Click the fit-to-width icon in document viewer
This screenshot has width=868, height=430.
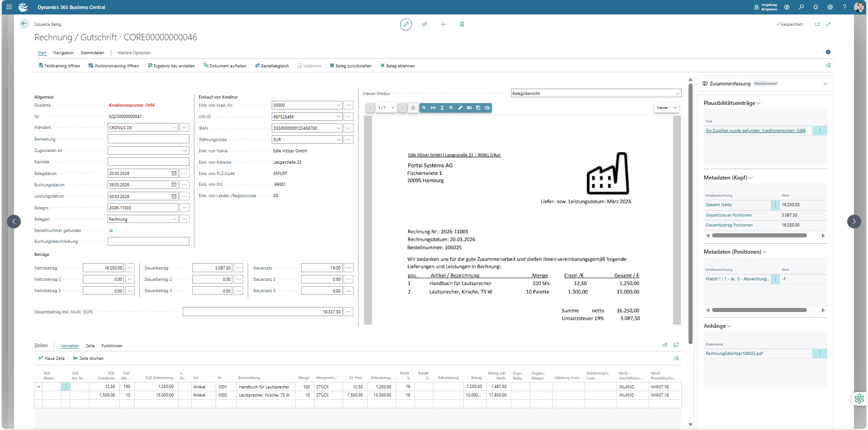[433, 108]
